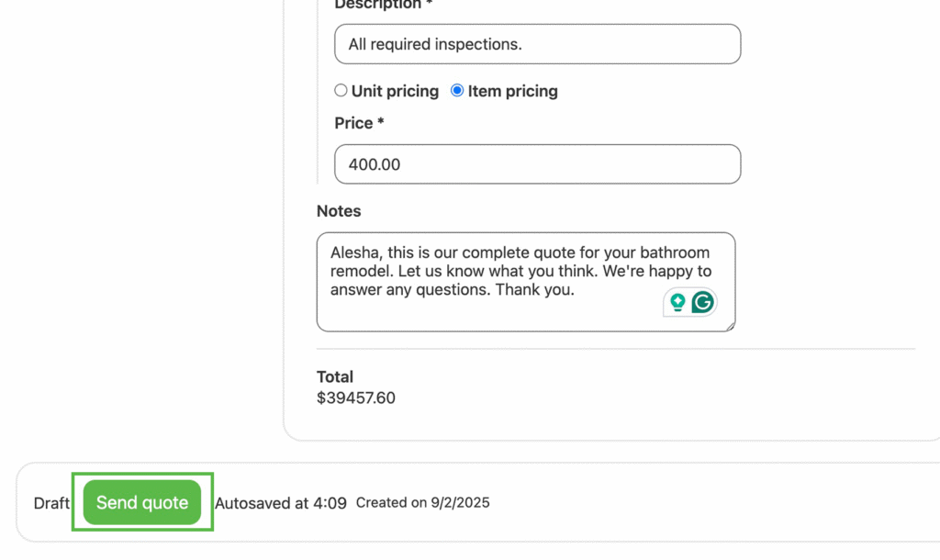Viewport: 940px width, 560px height.
Task: Click the Unit pricing label text
Action: 395,91
